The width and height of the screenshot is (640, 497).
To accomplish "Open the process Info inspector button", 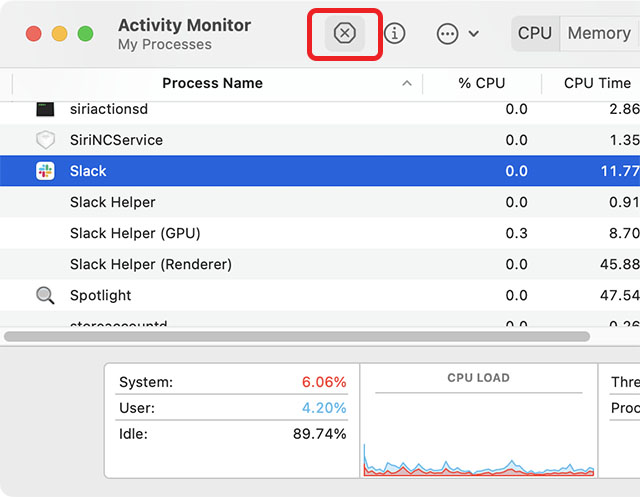I will pyautogui.click(x=394, y=33).
